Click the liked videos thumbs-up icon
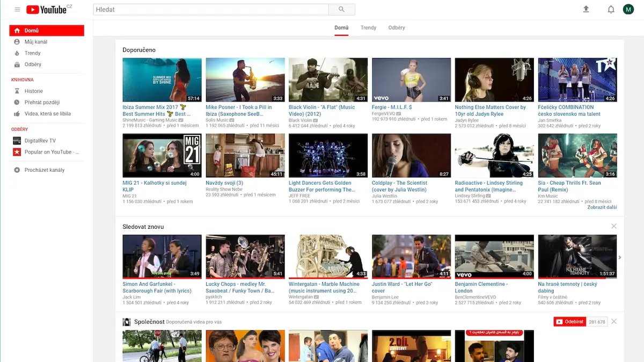Image resolution: width=644 pixels, height=362 pixels. [x=17, y=114]
